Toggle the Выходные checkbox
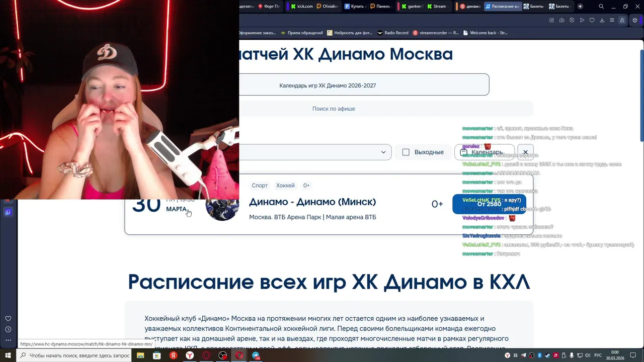 coord(406,152)
